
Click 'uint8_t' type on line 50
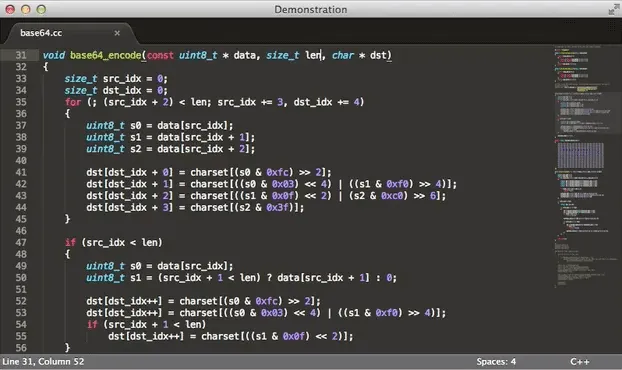point(106,278)
